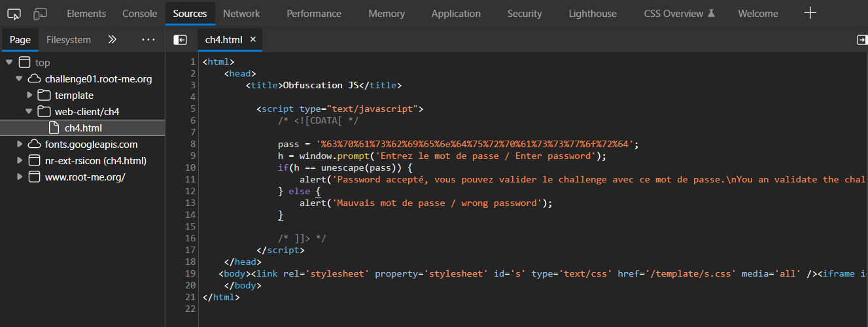This screenshot has height=327, width=868.
Task: Collapse the web-client/ch4 folder arrow
Action: click(29, 112)
